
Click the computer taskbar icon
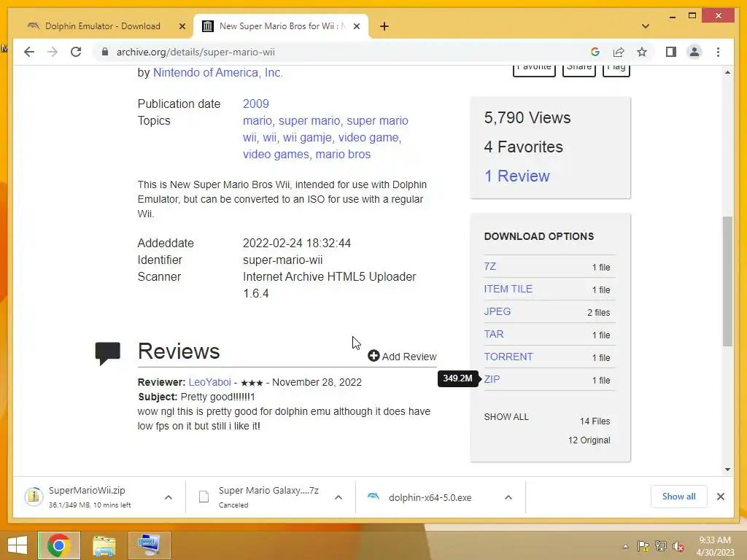click(149, 545)
